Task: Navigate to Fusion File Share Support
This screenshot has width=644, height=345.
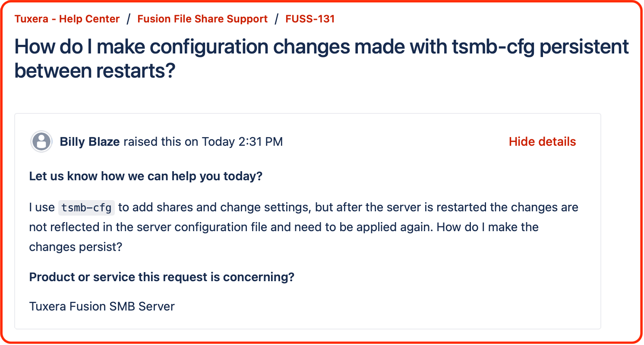Action: 202,19
